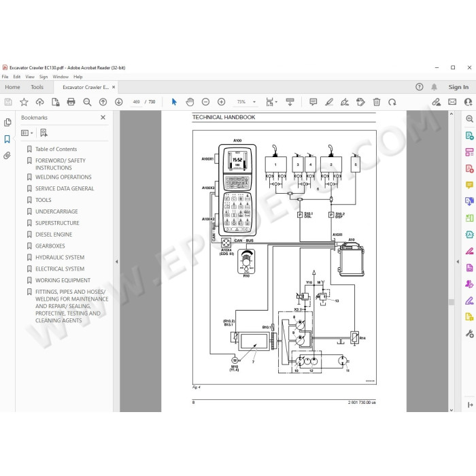Image resolution: width=476 pixels, height=476 pixels.
Task: Share a link to this file
Action: point(437,102)
